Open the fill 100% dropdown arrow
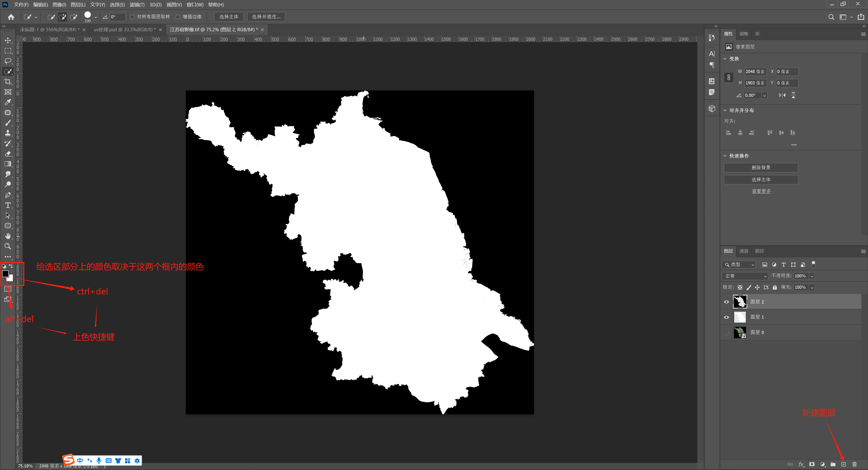The image size is (868, 470). pos(812,288)
